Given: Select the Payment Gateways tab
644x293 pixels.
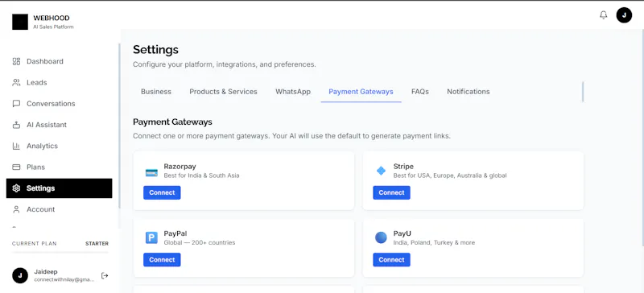Looking at the screenshot, I should [x=361, y=92].
